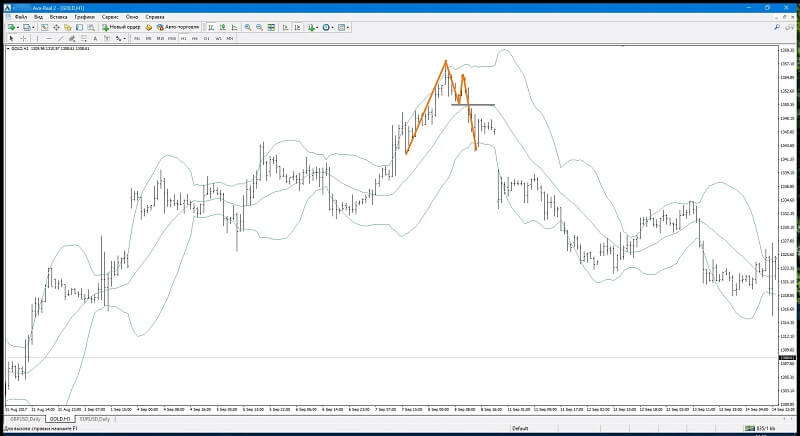The height and width of the screenshot is (436, 800).
Task: Open the Файл menu
Action: click(20, 17)
